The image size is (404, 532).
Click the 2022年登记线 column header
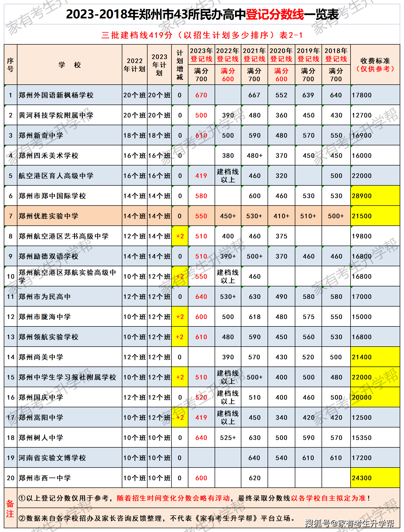pos(228,55)
